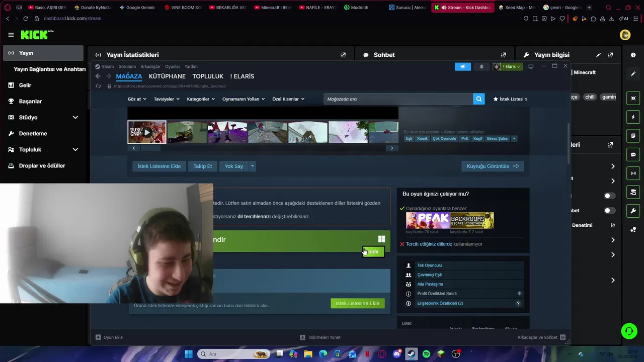Open the Arkadaşlar menu in Steam

(150, 66)
